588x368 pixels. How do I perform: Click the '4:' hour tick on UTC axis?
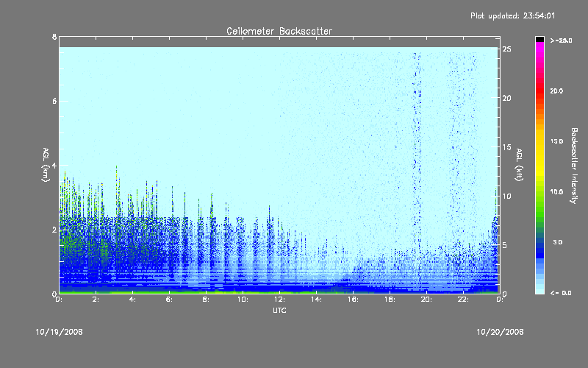(x=132, y=300)
